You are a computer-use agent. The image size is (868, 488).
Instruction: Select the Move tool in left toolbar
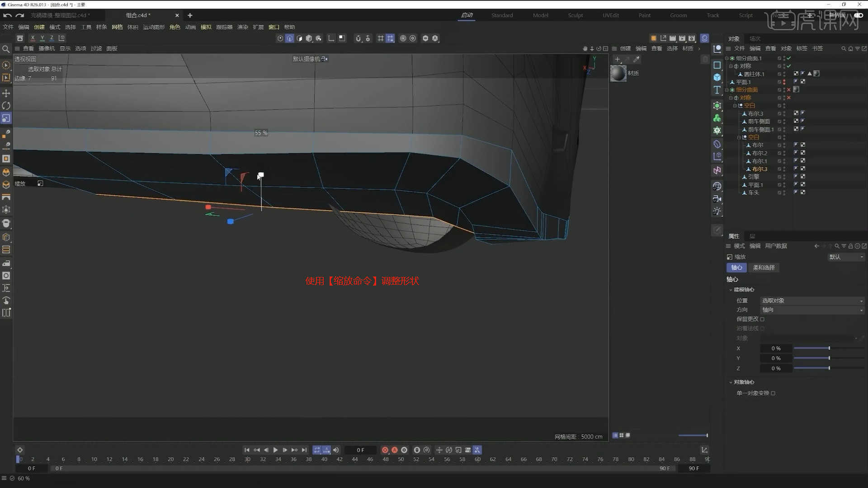(6, 93)
